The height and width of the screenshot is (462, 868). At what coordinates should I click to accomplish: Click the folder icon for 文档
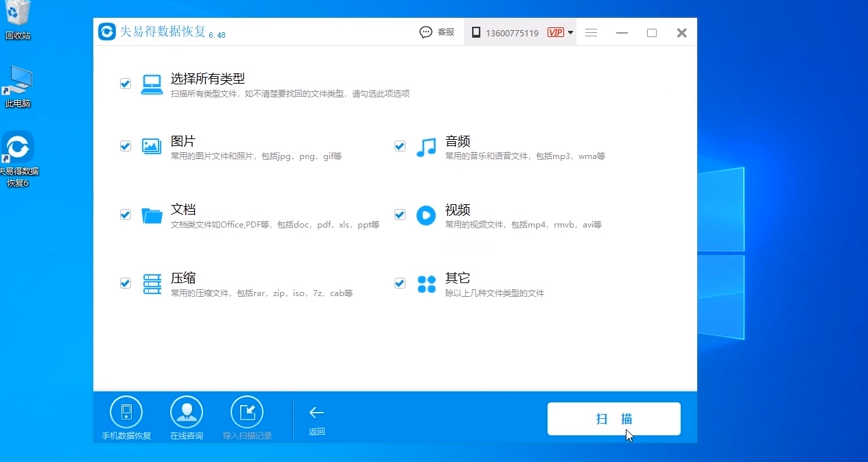point(152,215)
